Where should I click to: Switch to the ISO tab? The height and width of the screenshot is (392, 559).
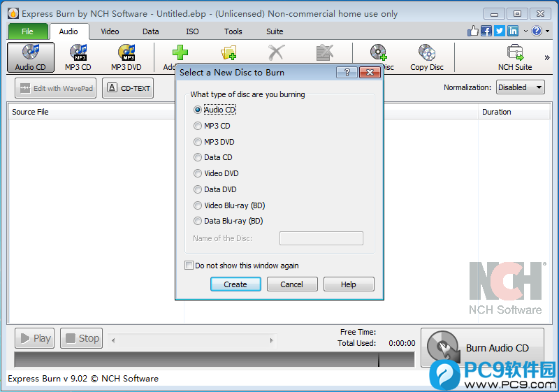coord(192,31)
